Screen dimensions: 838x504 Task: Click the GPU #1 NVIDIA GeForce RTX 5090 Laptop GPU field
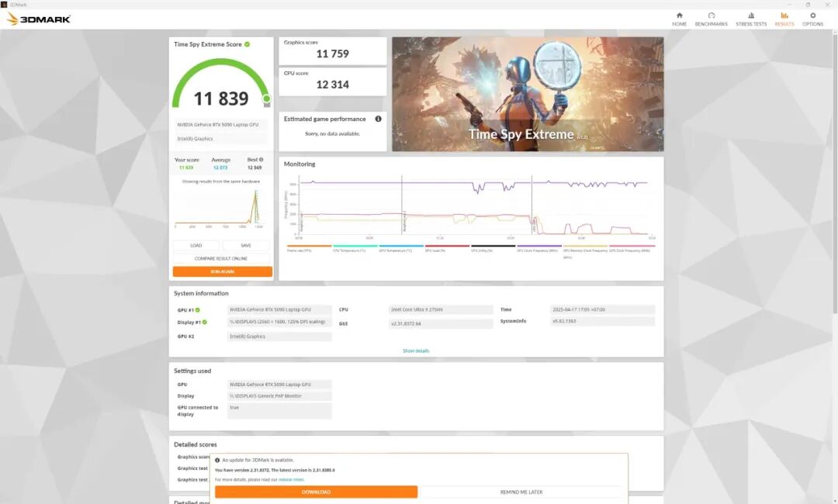point(279,309)
